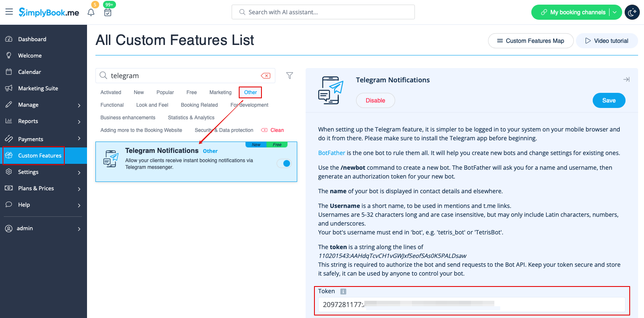Click the Manage pencil icon
Image resolution: width=644 pixels, height=318 pixels.
(8, 105)
